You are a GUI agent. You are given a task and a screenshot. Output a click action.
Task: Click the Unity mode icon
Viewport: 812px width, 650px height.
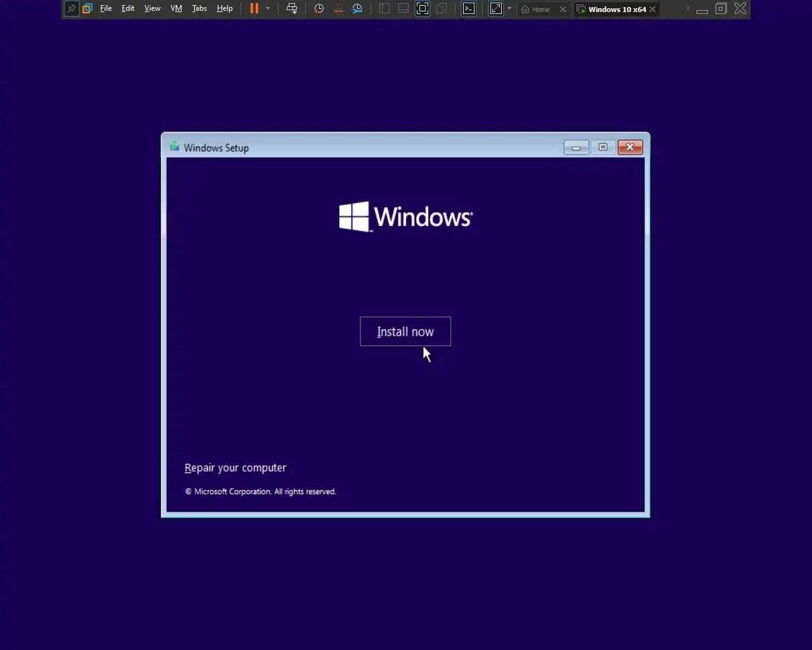(x=442, y=9)
